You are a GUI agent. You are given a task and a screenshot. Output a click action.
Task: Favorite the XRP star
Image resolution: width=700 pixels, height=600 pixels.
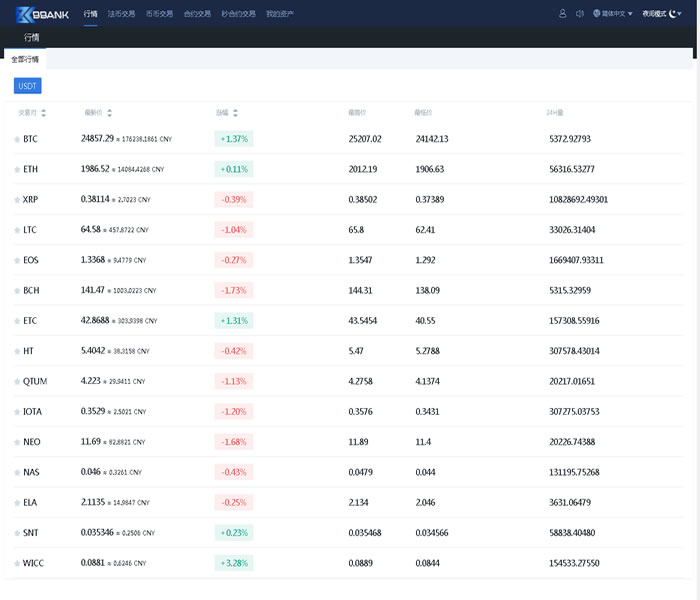17,200
